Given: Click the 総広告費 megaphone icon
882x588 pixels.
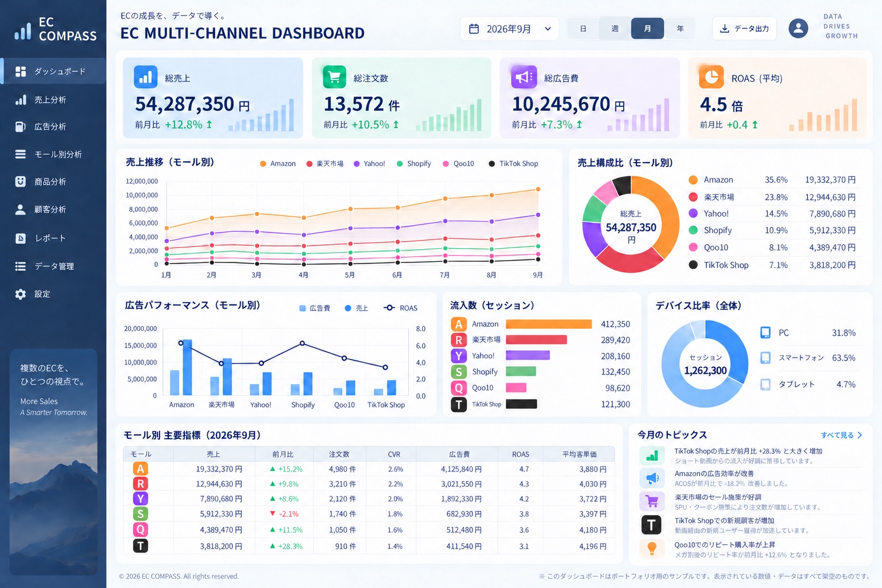Looking at the screenshot, I should pyautogui.click(x=524, y=77).
